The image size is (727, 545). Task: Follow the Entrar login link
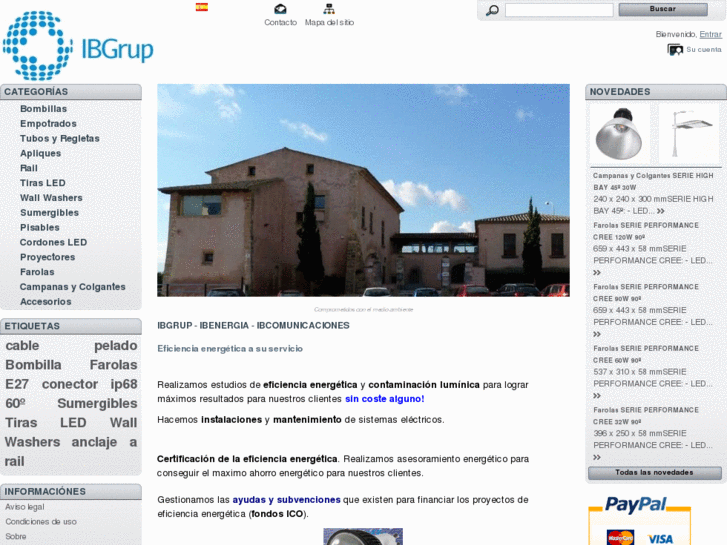coord(710,34)
